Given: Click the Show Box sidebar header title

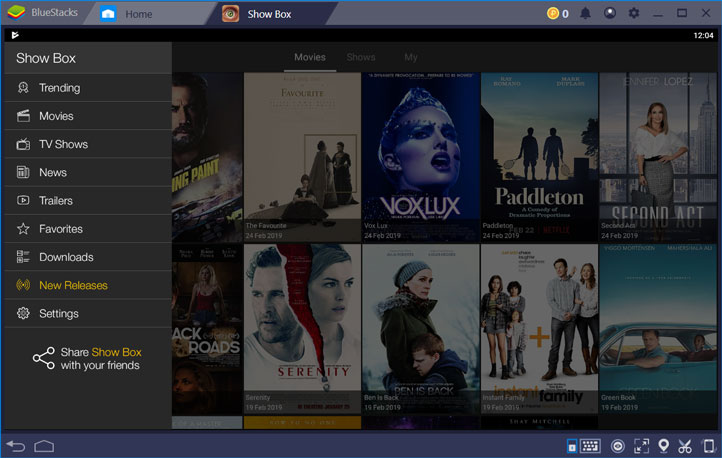Looking at the screenshot, I should [x=46, y=58].
